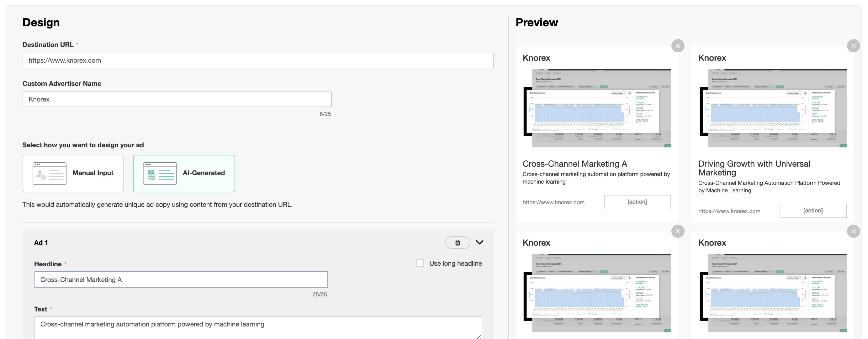Choose the Manual Input design option
The height and width of the screenshot is (339, 868).
pos(73,173)
